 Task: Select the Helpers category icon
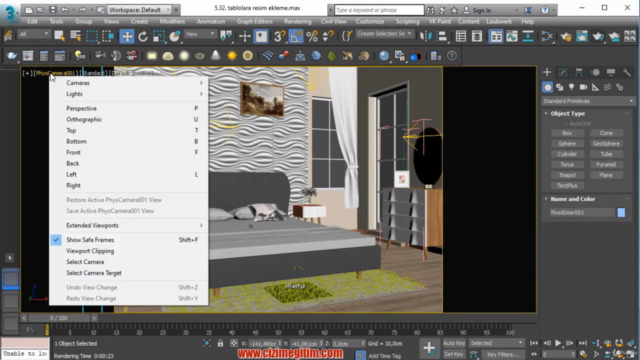pyautogui.click(x=596, y=87)
